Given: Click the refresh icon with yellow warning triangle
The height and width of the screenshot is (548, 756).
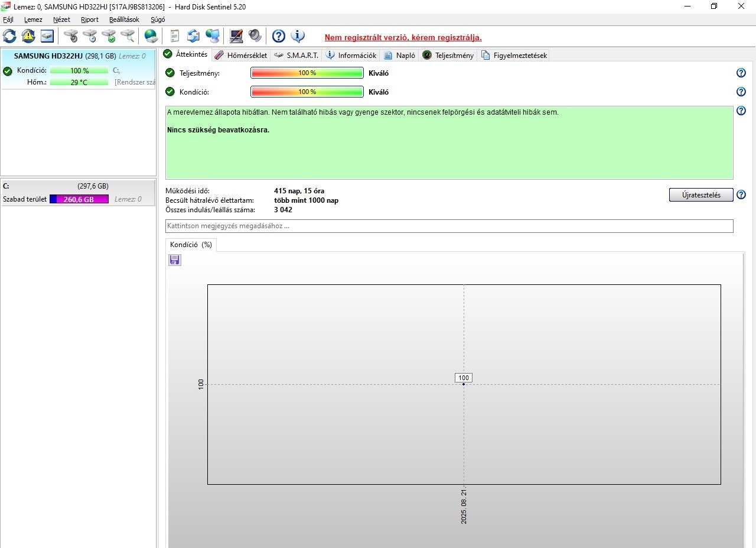Looking at the screenshot, I should pos(28,36).
